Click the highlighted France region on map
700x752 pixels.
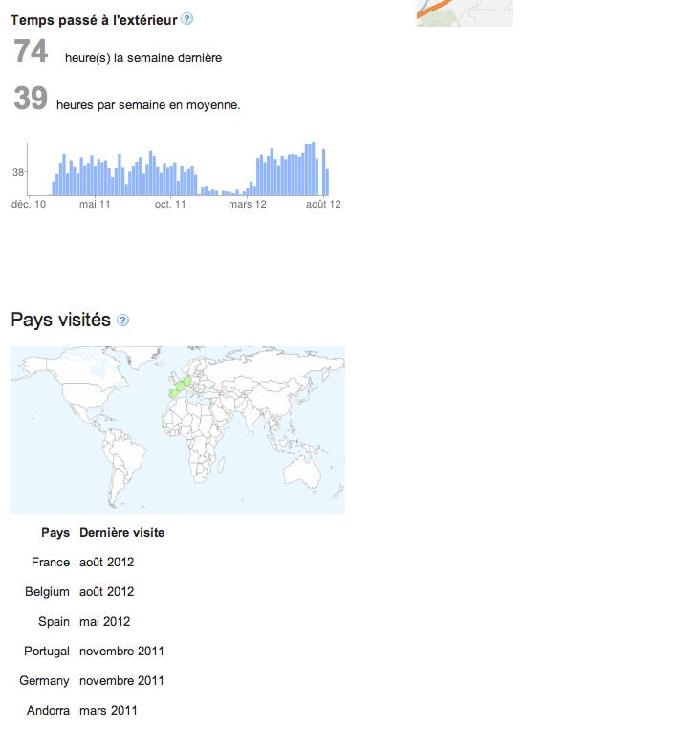click(x=181, y=386)
